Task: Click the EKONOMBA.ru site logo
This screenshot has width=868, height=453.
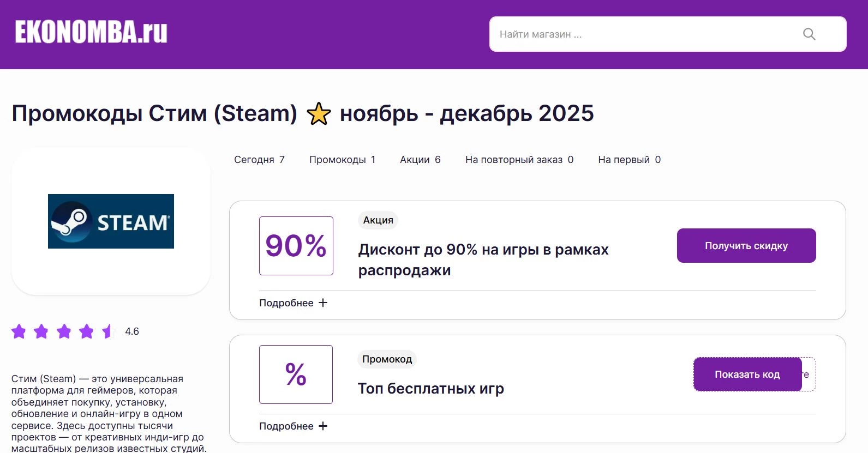Action: pos(91,32)
